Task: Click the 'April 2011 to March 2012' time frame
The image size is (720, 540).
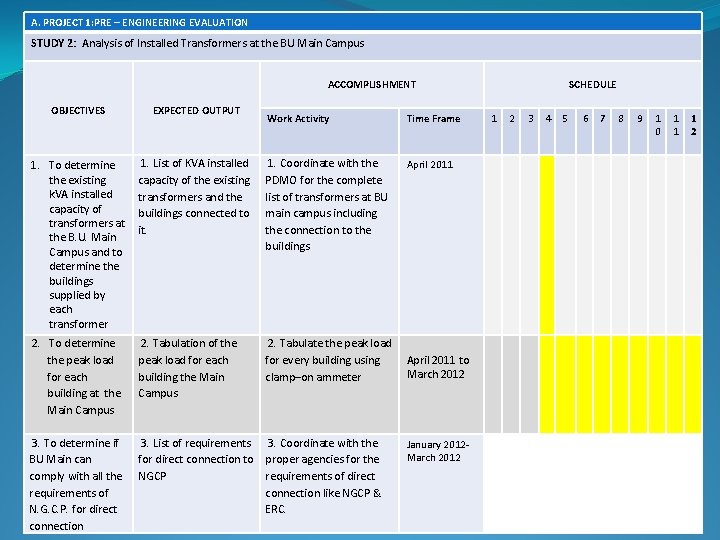Action: pyautogui.click(x=441, y=384)
